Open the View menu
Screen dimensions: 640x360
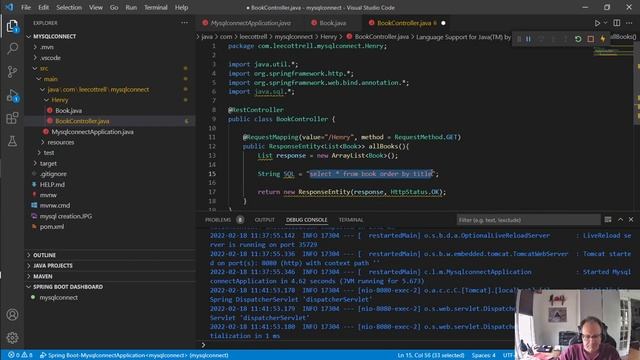point(96,7)
